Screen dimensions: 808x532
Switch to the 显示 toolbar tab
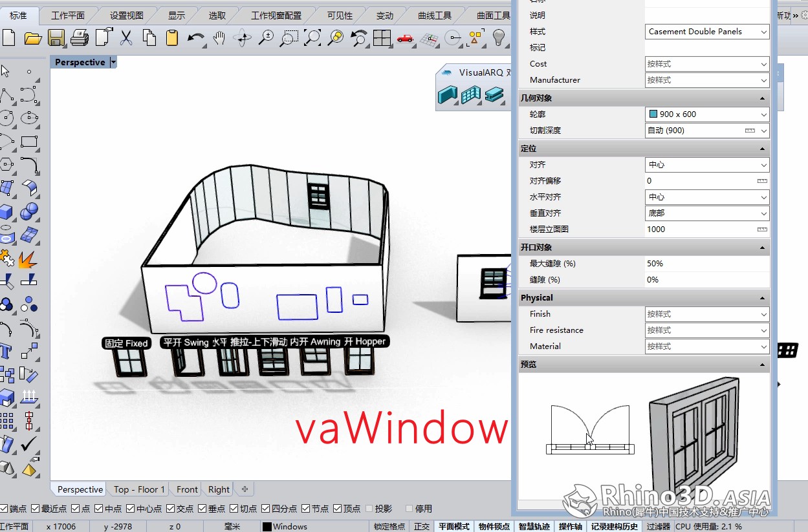176,16
